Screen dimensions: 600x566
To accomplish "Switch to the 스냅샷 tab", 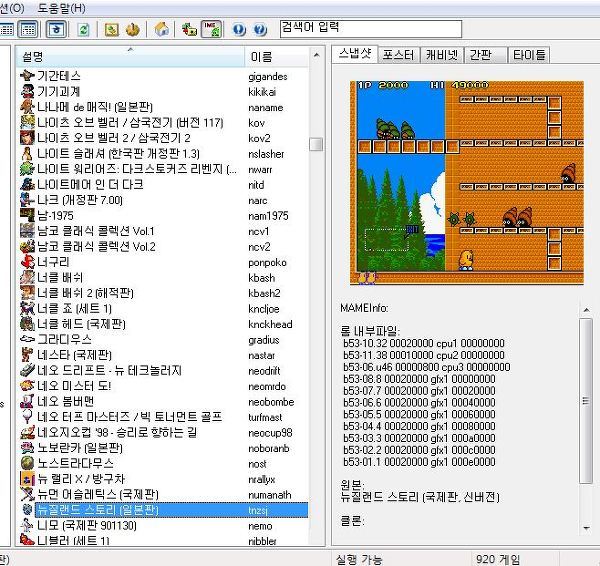I will coord(355,54).
